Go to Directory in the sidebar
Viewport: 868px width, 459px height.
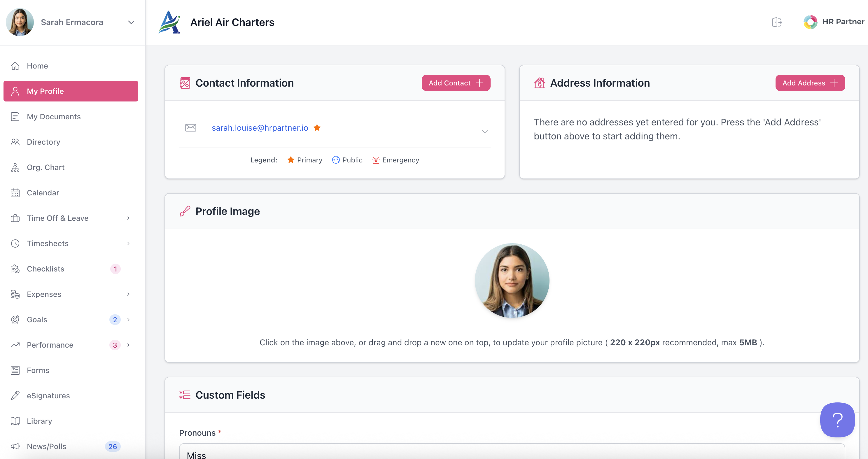tap(43, 142)
